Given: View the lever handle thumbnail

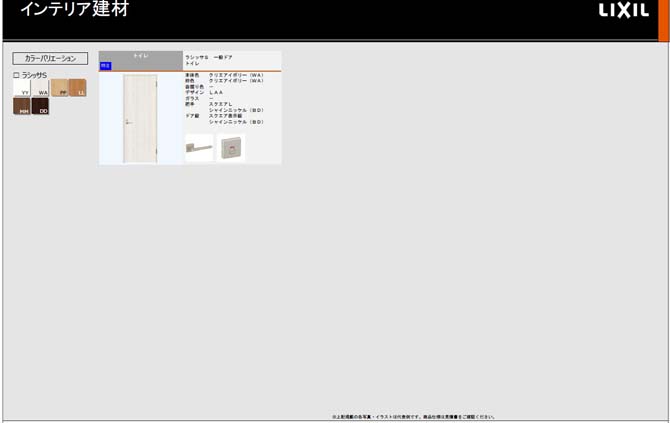Looking at the screenshot, I should [199, 148].
